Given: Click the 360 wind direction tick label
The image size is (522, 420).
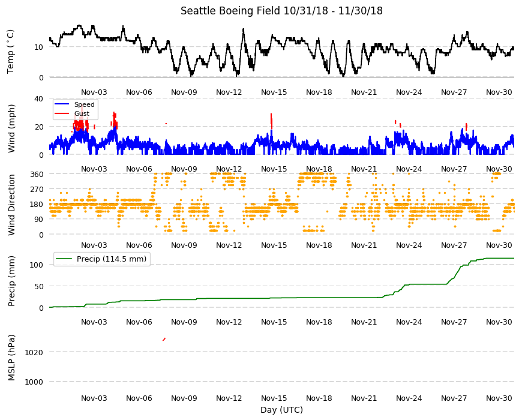Looking at the screenshot, I should point(37,175).
